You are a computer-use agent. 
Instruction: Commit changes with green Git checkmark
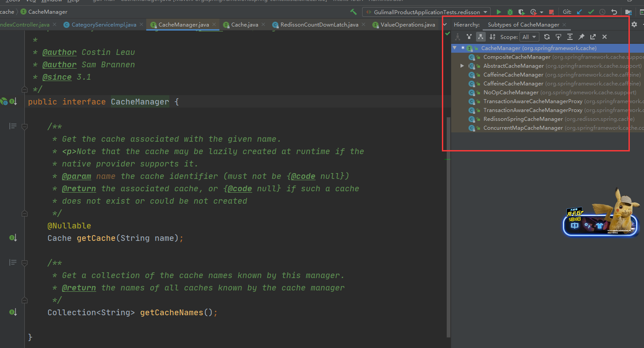591,12
